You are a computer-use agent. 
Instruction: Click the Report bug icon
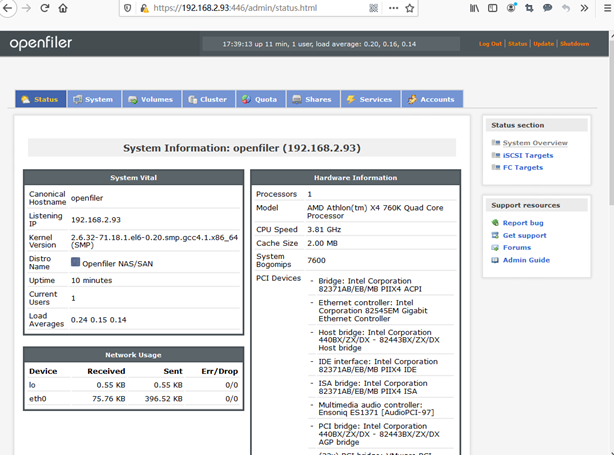coord(495,223)
